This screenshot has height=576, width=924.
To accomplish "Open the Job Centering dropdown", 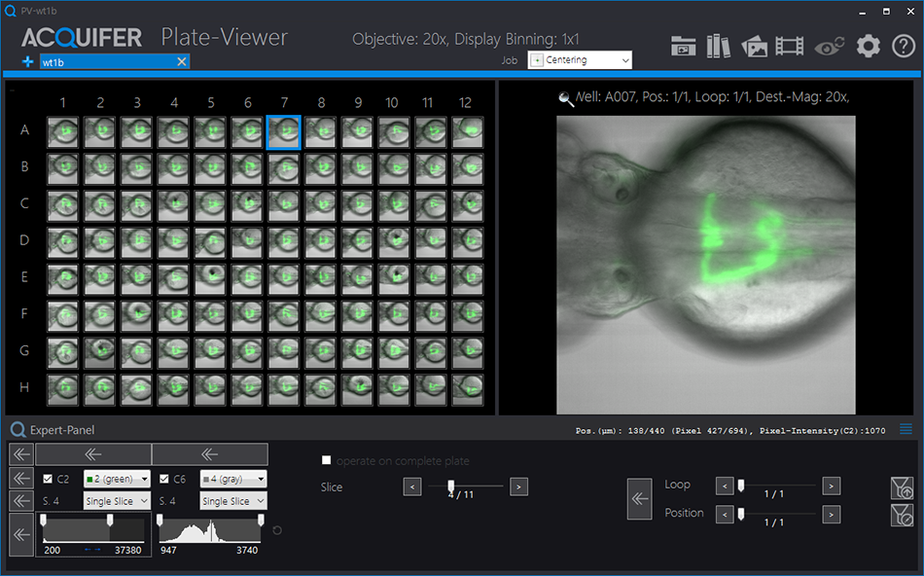I will tap(580, 60).
